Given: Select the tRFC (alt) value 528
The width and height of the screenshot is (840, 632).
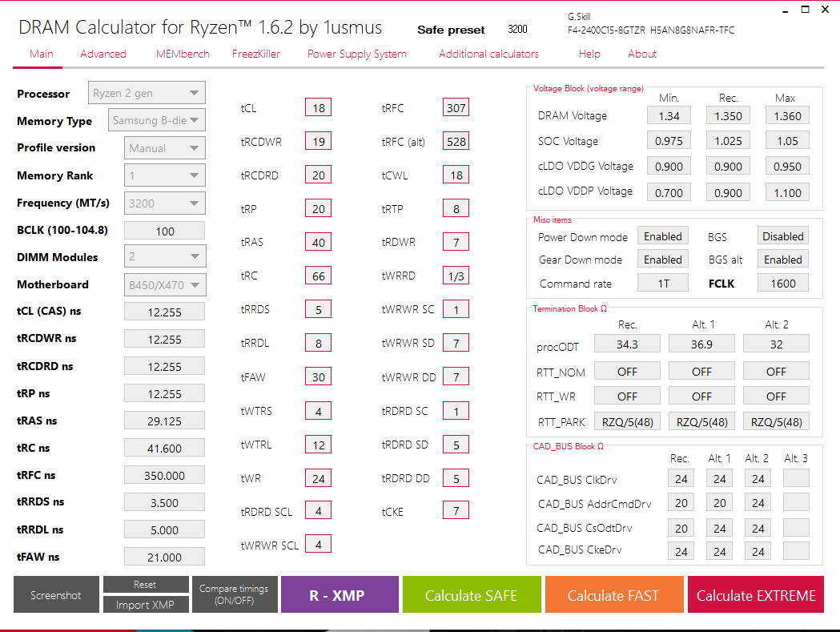Looking at the screenshot, I should coord(456,142).
